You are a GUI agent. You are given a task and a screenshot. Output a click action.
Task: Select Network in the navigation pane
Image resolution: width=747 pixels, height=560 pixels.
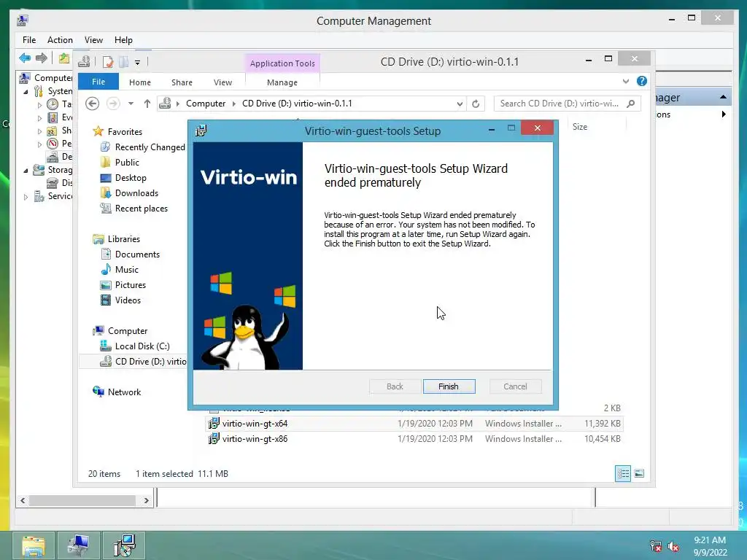pos(117,392)
